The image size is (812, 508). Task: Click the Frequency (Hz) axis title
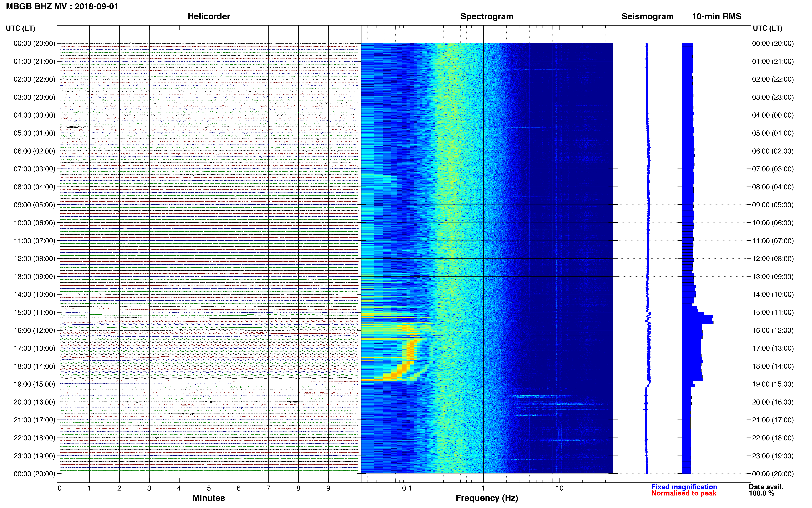487,498
